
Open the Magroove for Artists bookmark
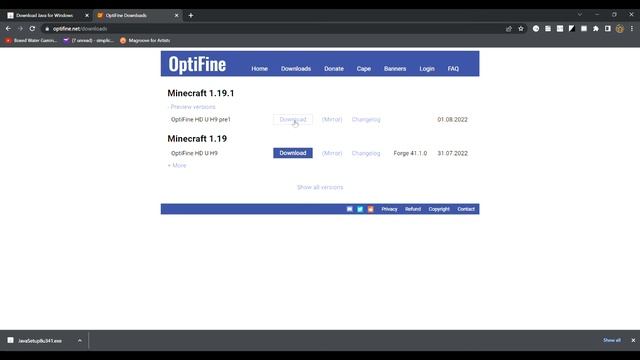point(145,40)
